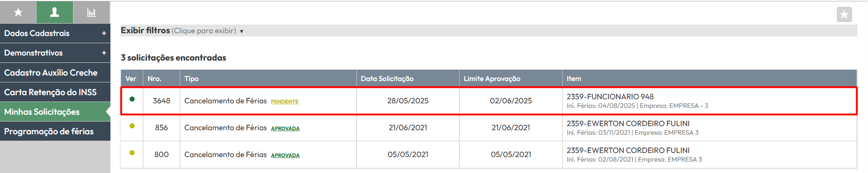Select the 2359-FUNCIONARIO 948 item cell
Image resolution: width=868 pixels, height=173 pixels.
(x=709, y=101)
